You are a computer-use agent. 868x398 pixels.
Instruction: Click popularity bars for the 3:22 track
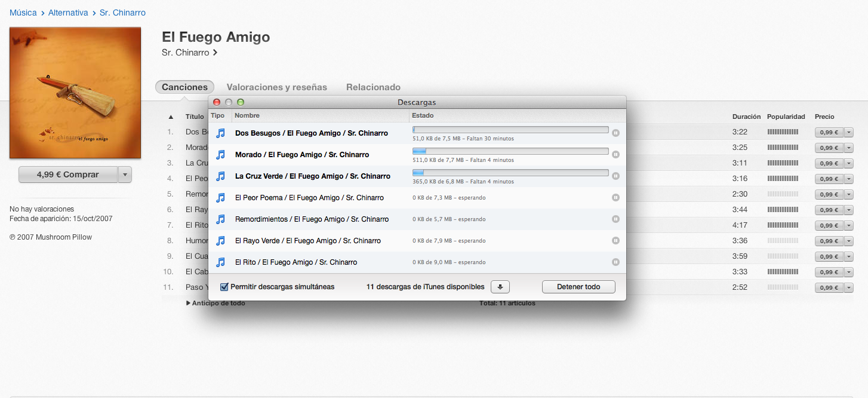click(x=783, y=132)
